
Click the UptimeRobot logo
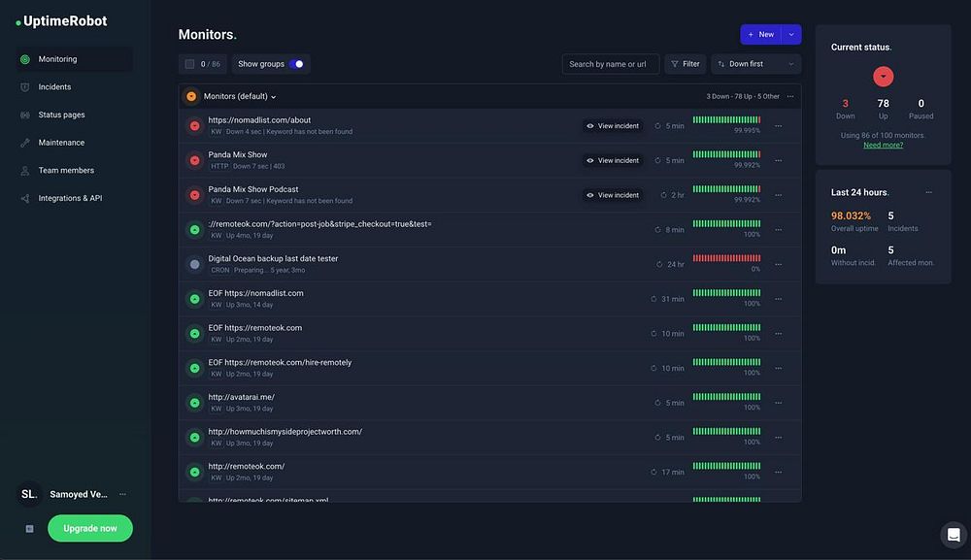[x=61, y=21]
